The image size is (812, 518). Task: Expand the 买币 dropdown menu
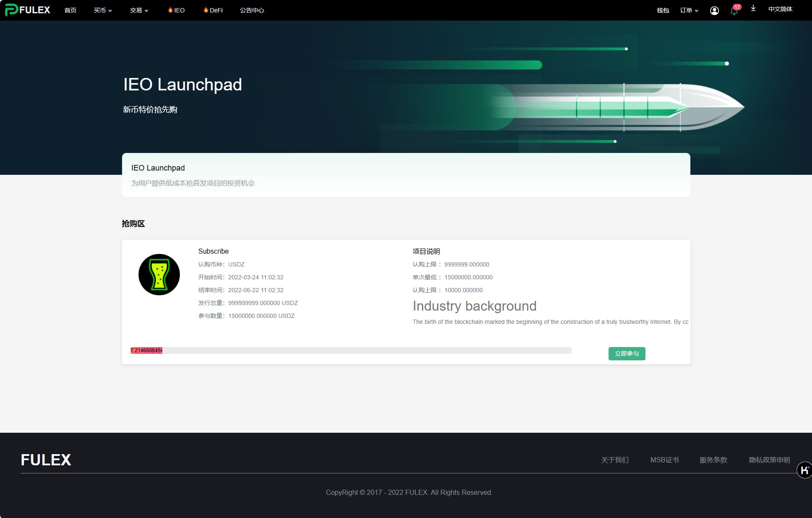click(102, 10)
